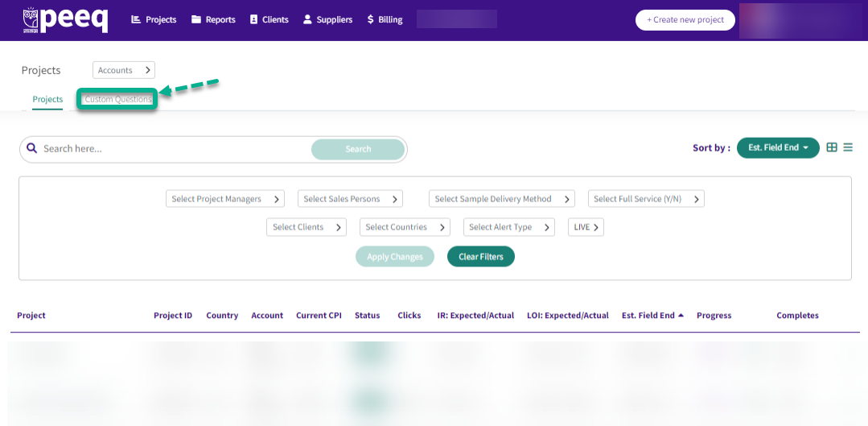Click the Clear Filters button
This screenshot has width=868, height=426.
pyautogui.click(x=481, y=257)
